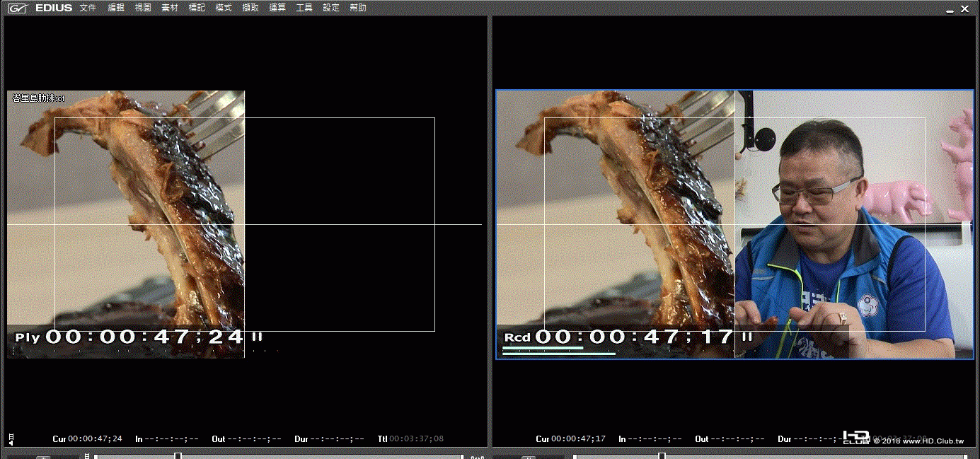Screen dimensions: 980x459
Task: Open the 擷取 menu
Action: tap(250, 8)
